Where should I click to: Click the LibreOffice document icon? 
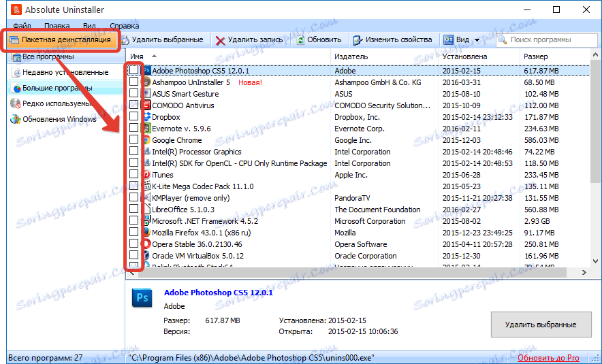(x=146, y=209)
